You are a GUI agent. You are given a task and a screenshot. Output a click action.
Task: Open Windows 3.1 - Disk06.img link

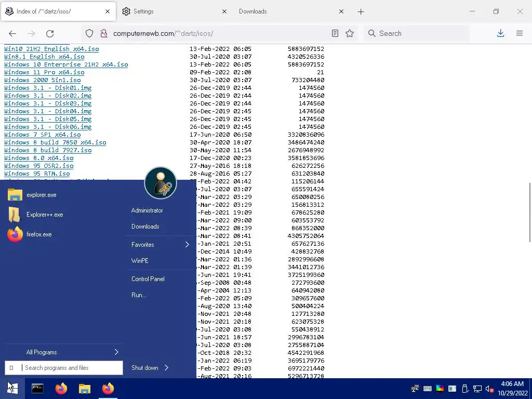pos(48,127)
